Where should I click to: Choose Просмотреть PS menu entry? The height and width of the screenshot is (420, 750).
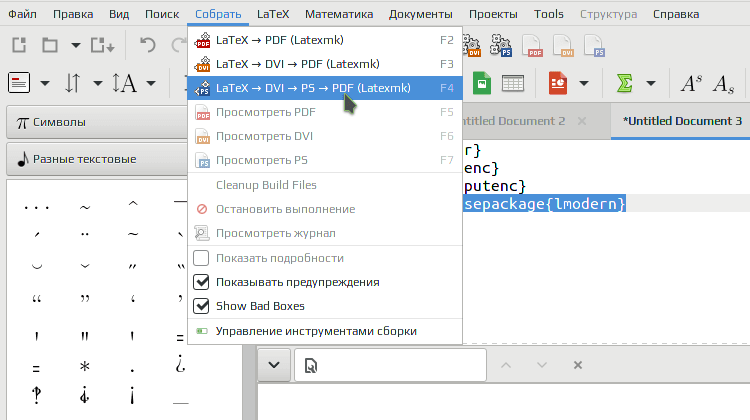pyautogui.click(x=325, y=160)
